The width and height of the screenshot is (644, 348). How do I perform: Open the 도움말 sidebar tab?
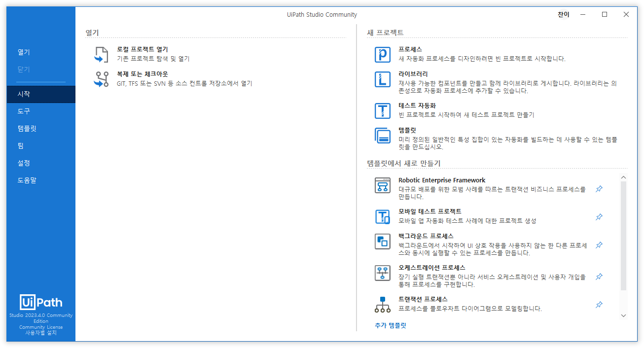click(x=41, y=180)
